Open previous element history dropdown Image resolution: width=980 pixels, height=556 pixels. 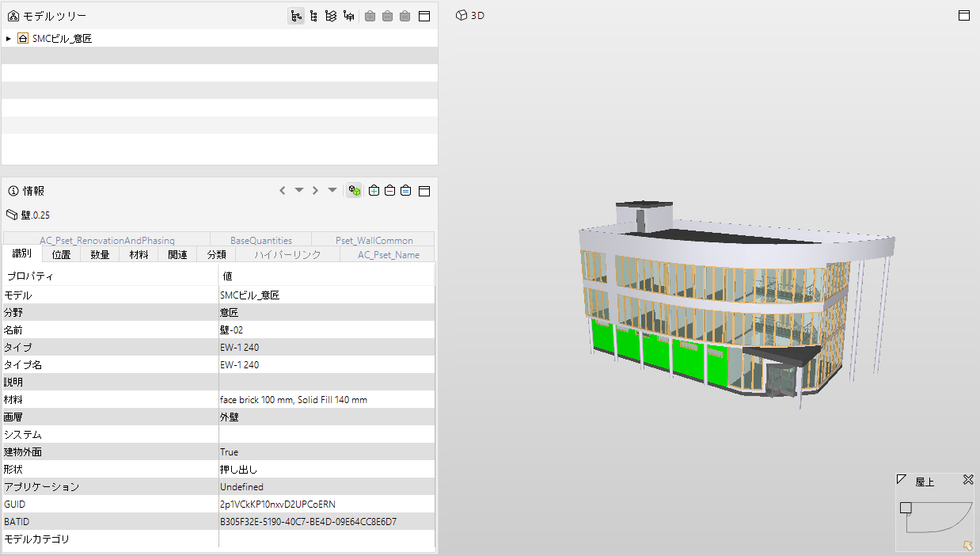299,191
